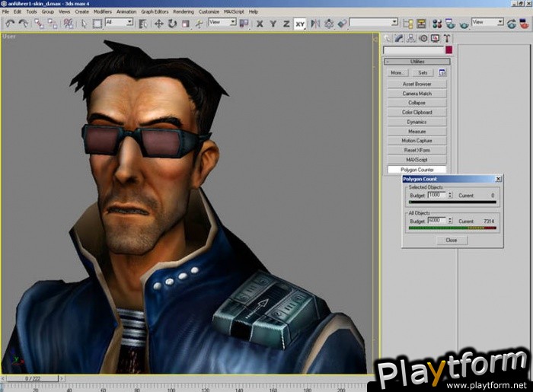Click Close in Polygon Count dialog
Screen dimensions: 533x392
tap(452, 241)
